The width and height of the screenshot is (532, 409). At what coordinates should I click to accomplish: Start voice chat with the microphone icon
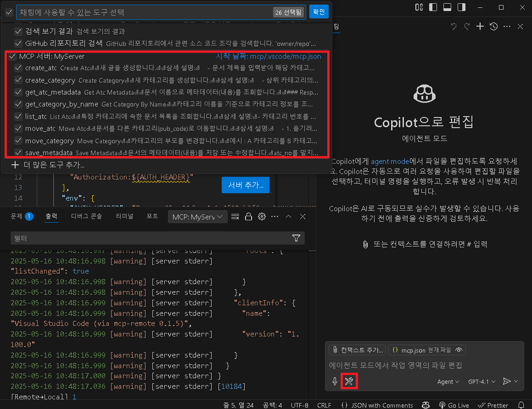tap(335, 381)
